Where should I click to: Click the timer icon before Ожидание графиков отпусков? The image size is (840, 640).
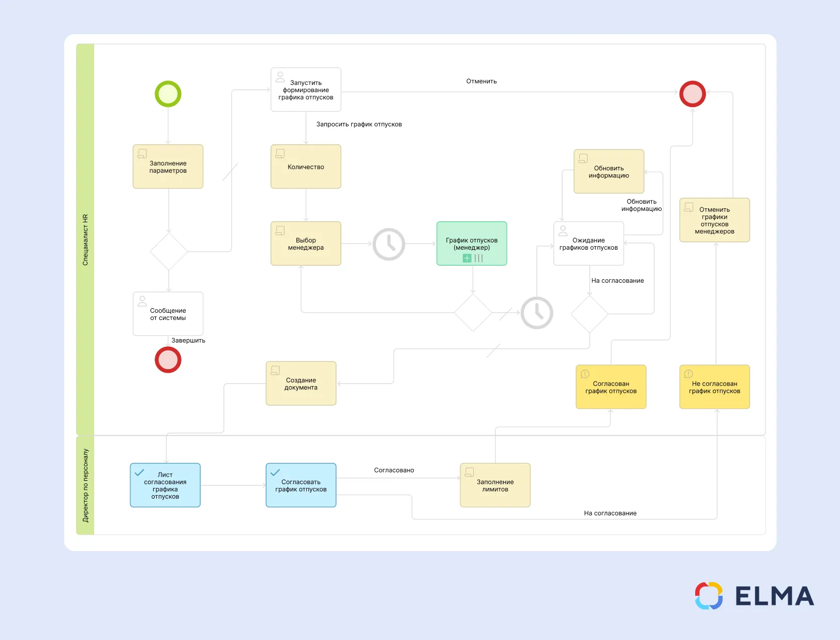(537, 313)
